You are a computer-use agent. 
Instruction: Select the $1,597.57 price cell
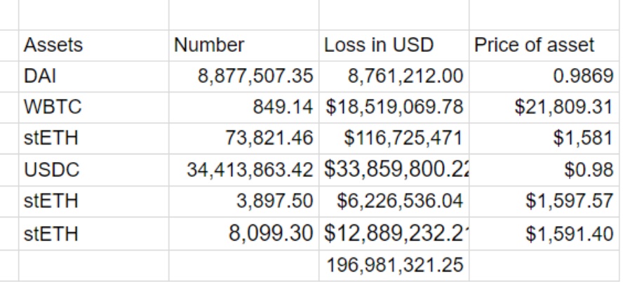544,201
